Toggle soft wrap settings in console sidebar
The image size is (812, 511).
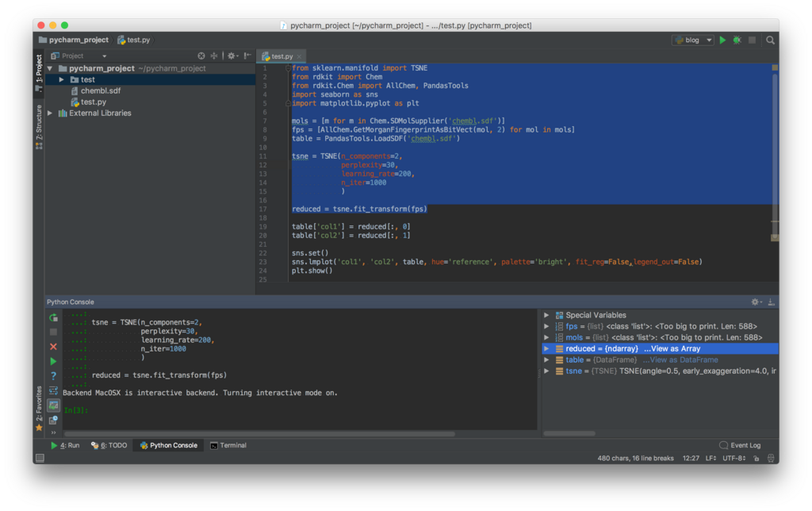pyautogui.click(x=53, y=390)
